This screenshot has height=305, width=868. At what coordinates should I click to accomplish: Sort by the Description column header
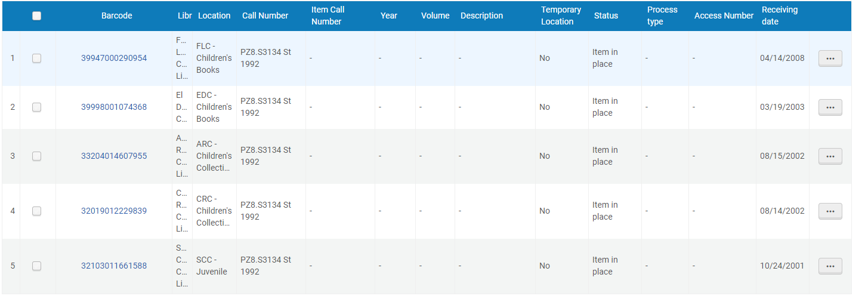pos(482,16)
